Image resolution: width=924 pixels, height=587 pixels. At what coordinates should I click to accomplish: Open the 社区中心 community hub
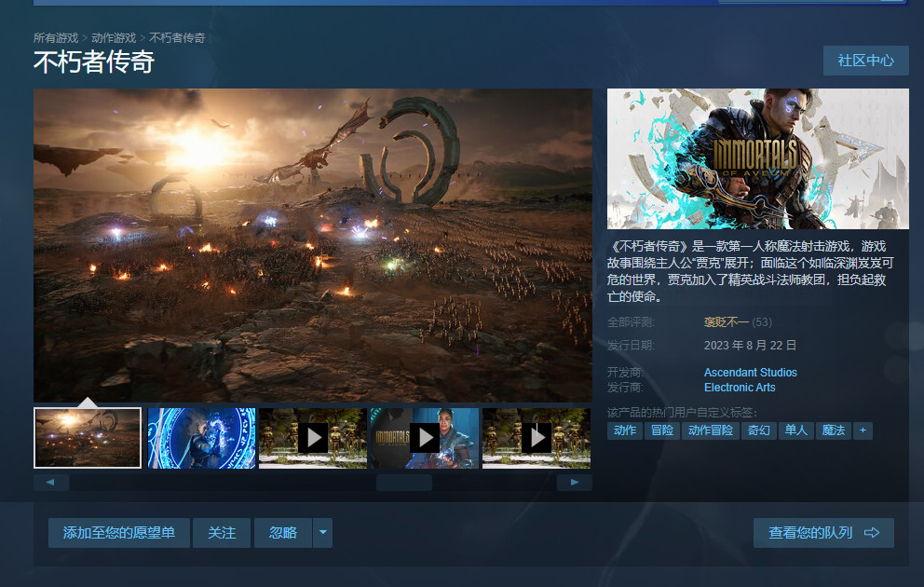[865, 60]
